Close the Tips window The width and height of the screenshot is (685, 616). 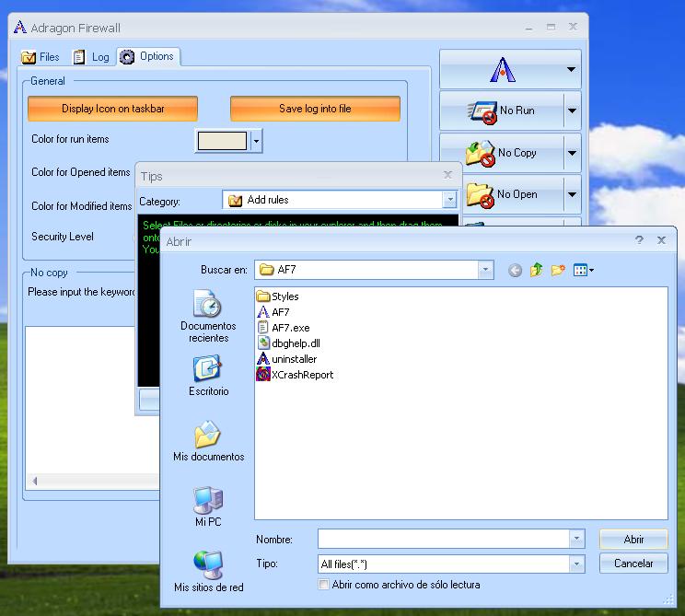tap(447, 175)
